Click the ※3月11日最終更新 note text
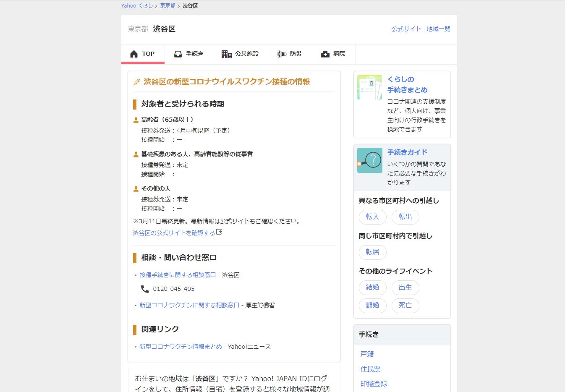This screenshot has width=565, height=392. pos(217,221)
